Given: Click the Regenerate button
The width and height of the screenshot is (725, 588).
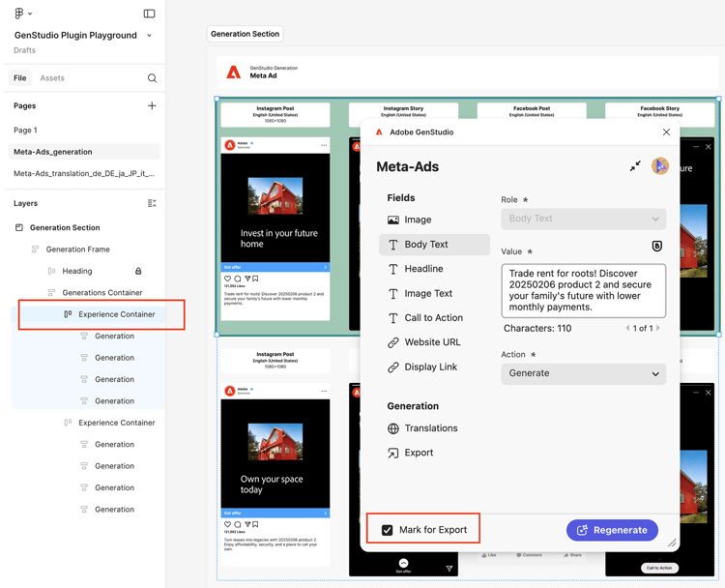Looking at the screenshot, I should point(612,530).
